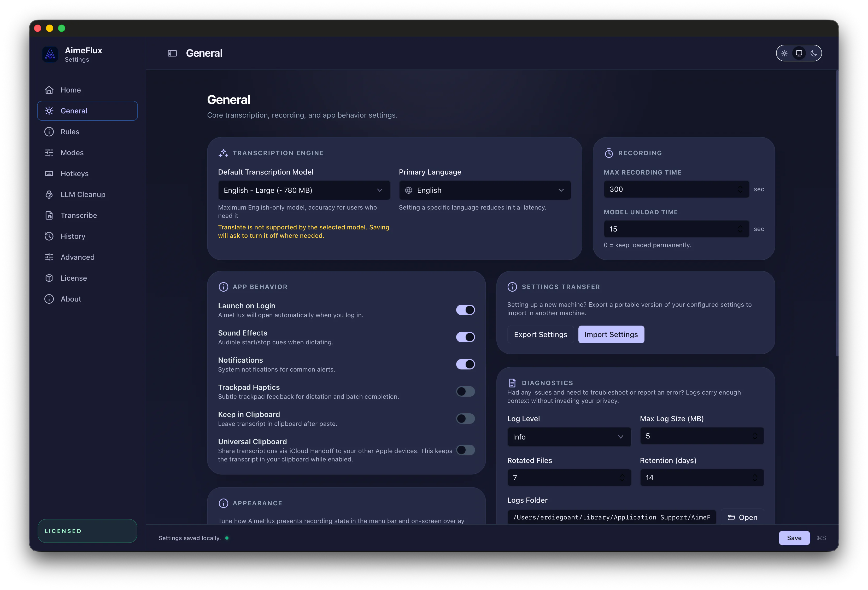Adjust the Model Unload Time stepper arrows
Screen dimensions: 868x590
pyautogui.click(x=740, y=229)
